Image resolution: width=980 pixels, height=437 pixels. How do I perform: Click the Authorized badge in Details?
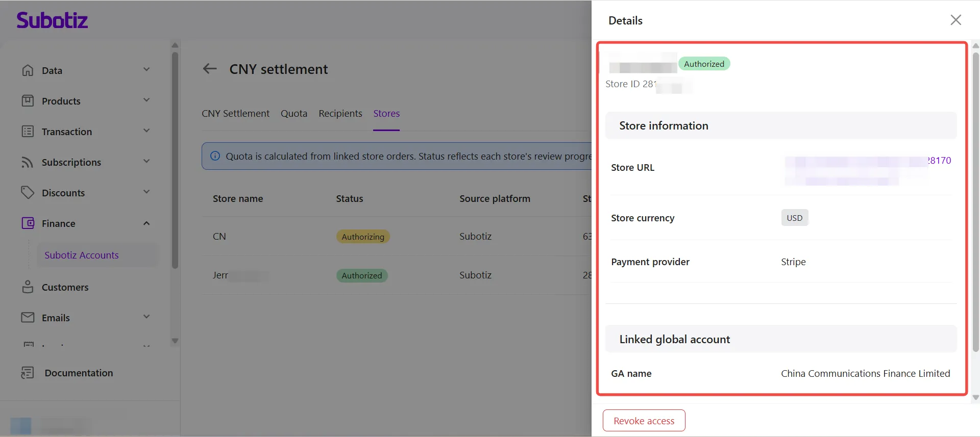(x=704, y=64)
